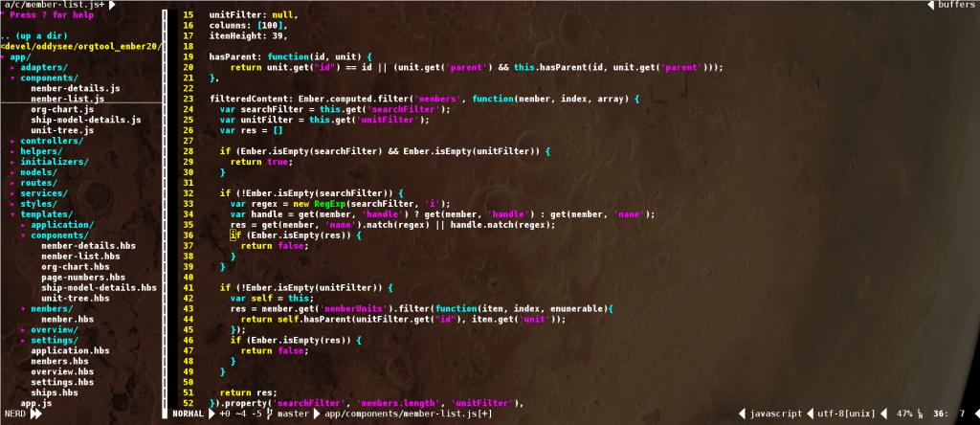Place cursor on 'return res;' line 51
Image resolution: width=980 pixels, height=425 pixels.
click(x=248, y=392)
